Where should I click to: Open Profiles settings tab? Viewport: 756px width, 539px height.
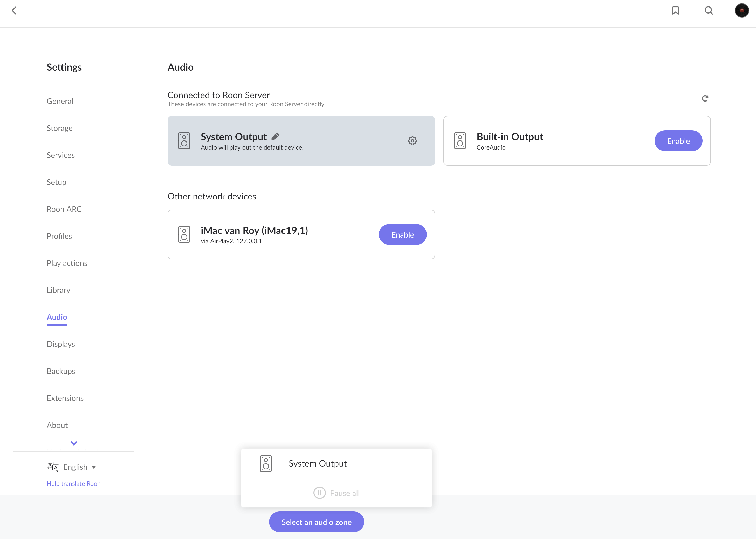[59, 236]
